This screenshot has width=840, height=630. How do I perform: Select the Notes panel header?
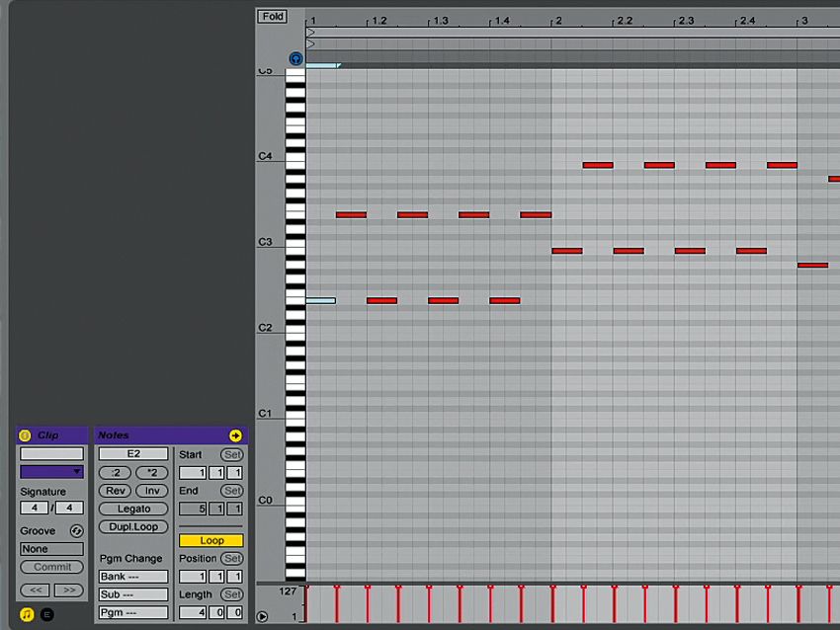[x=114, y=434]
